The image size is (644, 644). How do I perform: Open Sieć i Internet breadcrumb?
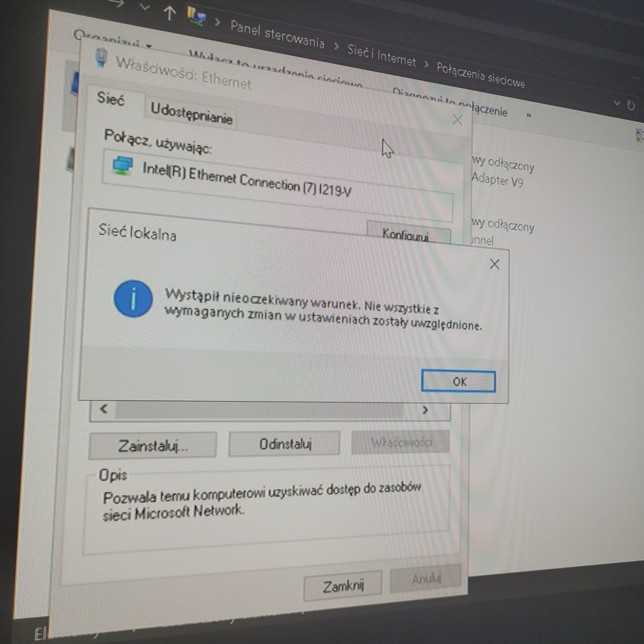[381, 56]
